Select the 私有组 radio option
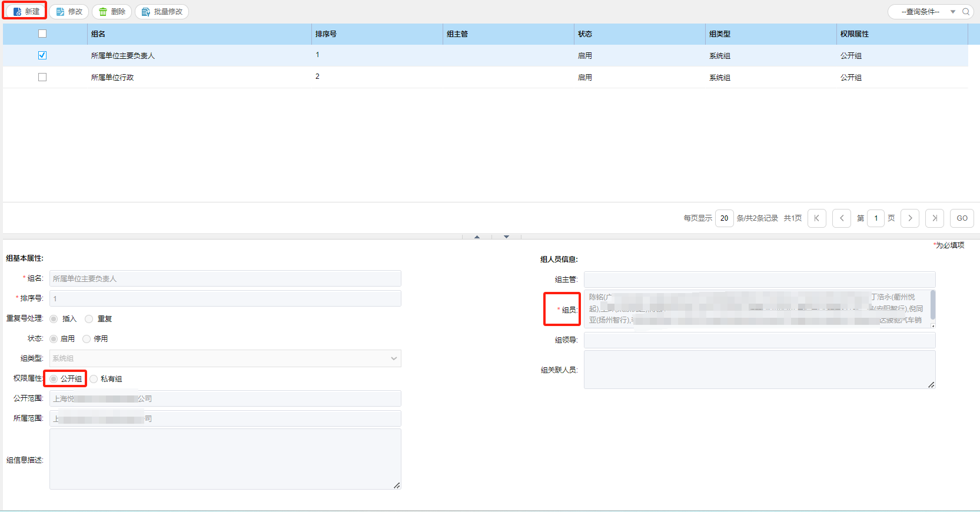Viewport: 980px width, 512px height. pos(94,379)
